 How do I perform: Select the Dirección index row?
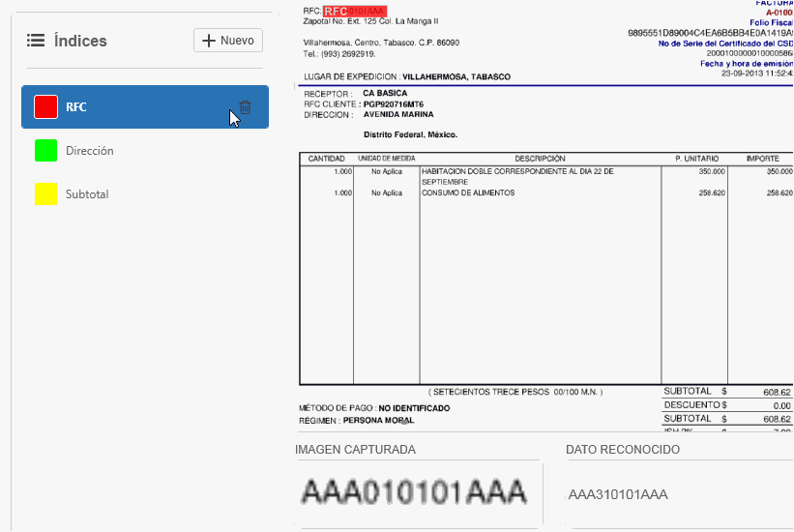point(145,151)
